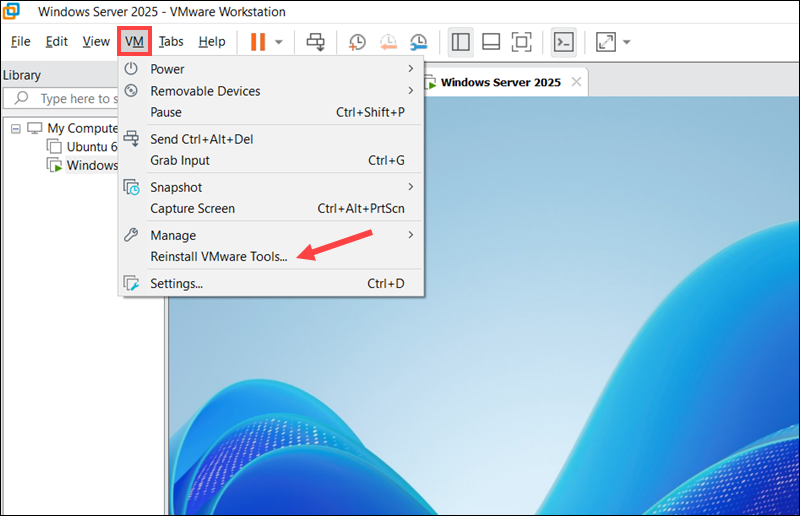Enter full screen mode icon
This screenshot has width=800, height=516.
click(521, 42)
